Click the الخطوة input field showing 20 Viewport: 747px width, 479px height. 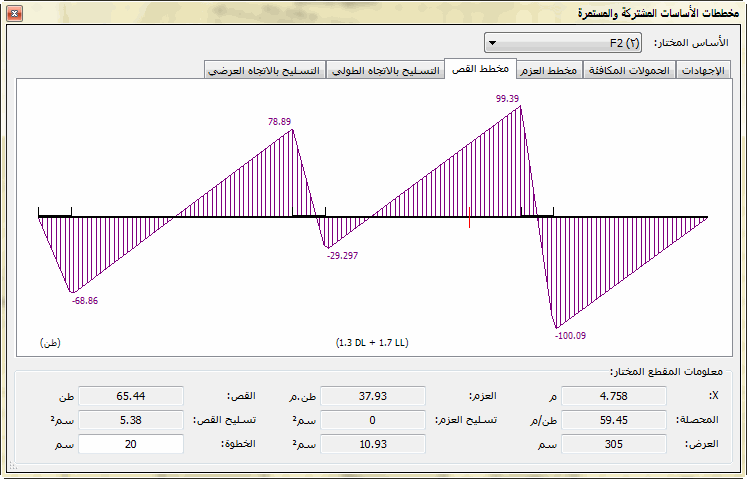click(x=131, y=443)
